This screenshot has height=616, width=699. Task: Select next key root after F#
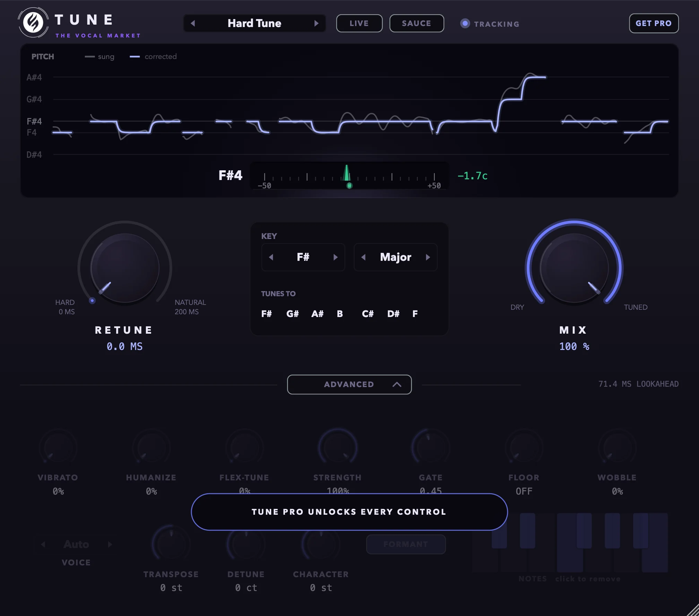tap(335, 257)
